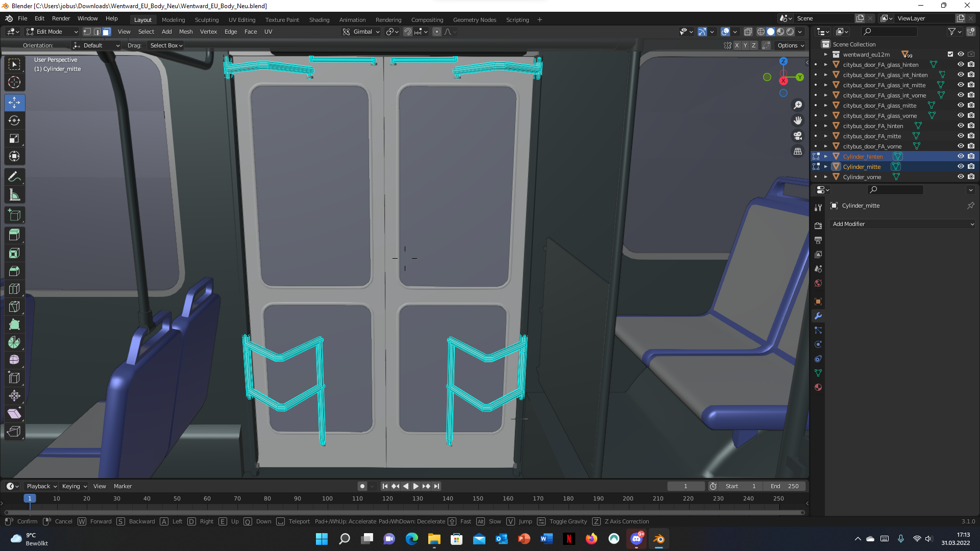
Task: Switch to UV Editing workspace tab
Action: point(241,20)
